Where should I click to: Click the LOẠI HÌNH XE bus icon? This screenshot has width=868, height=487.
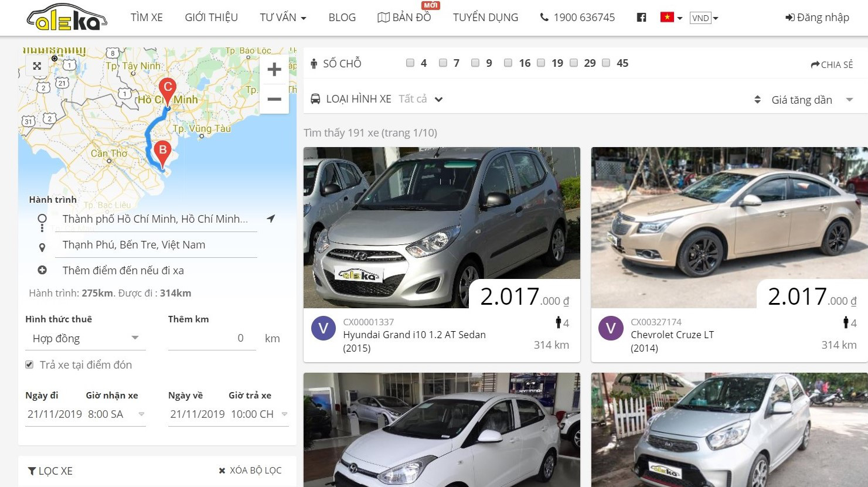(x=315, y=99)
